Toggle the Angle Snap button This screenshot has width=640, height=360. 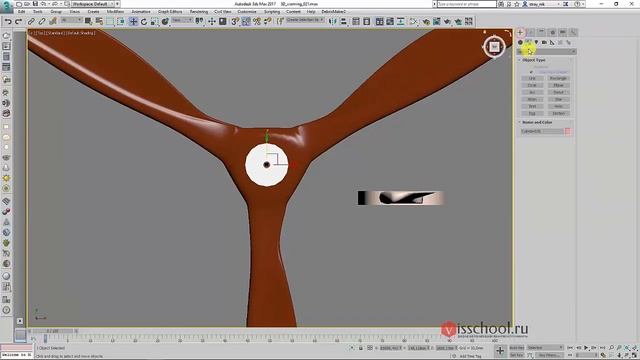pyautogui.click(x=246, y=21)
